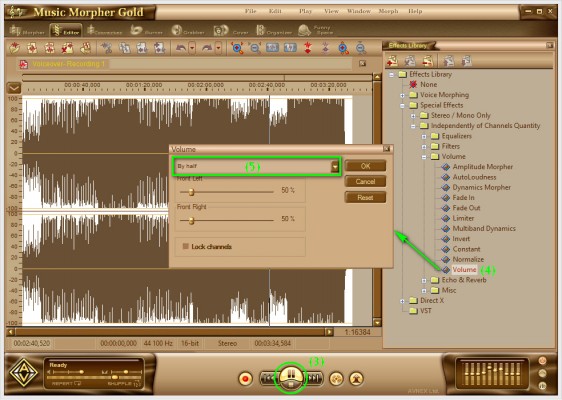Click the round icon right of next-track button
The width and height of the screenshot is (562, 400).
[336, 378]
